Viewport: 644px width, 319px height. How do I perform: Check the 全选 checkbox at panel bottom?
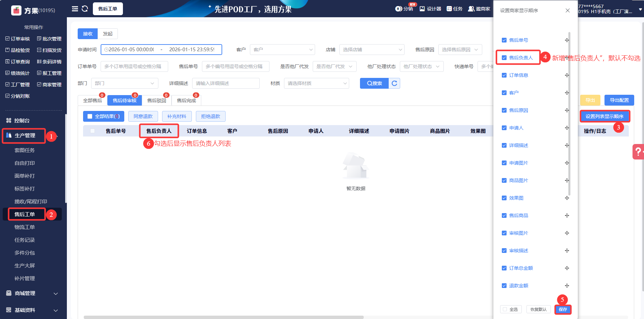click(x=505, y=309)
